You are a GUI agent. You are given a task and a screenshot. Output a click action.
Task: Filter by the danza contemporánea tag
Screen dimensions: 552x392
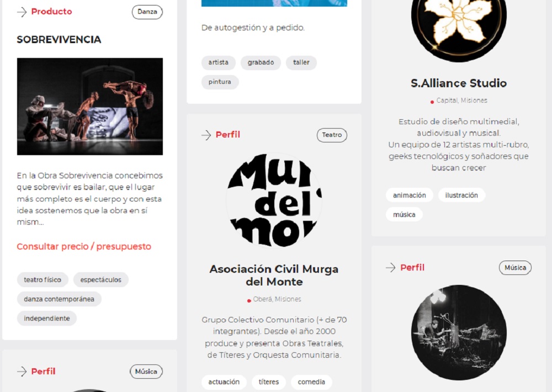point(59,299)
